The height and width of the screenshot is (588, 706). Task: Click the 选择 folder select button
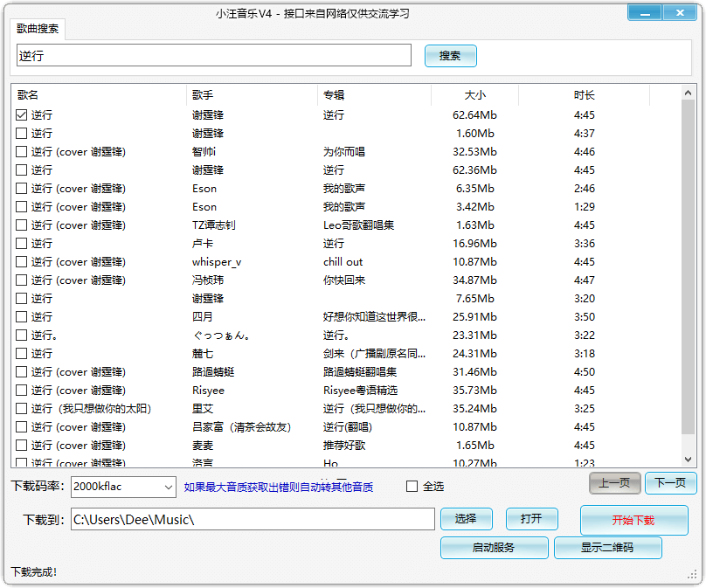pyautogui.click(x=466, y=519)
